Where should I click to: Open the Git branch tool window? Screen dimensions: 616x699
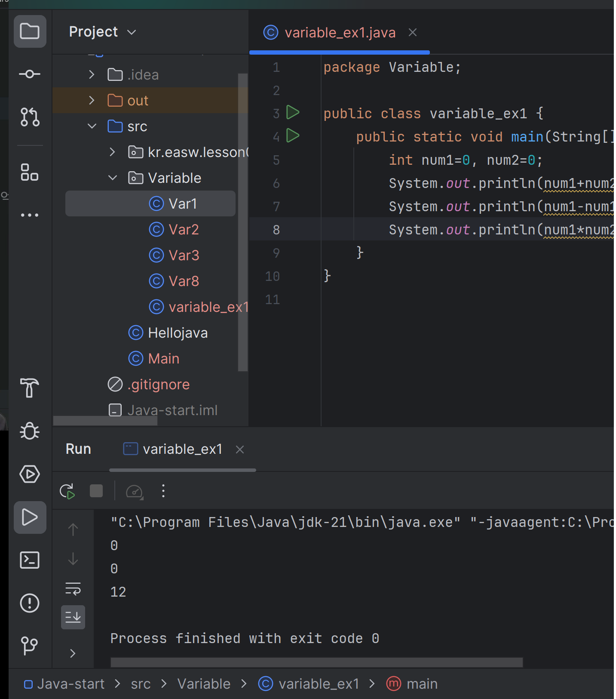click(x=30, y=646)
